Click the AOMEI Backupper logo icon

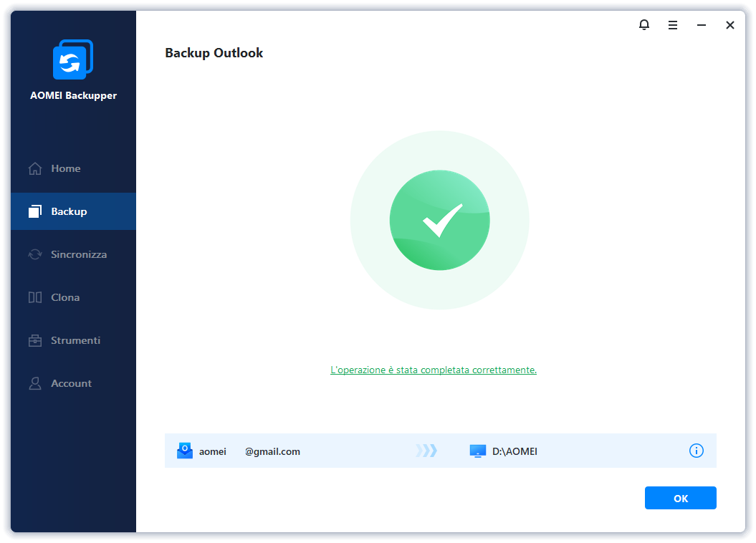coord(73,59)
